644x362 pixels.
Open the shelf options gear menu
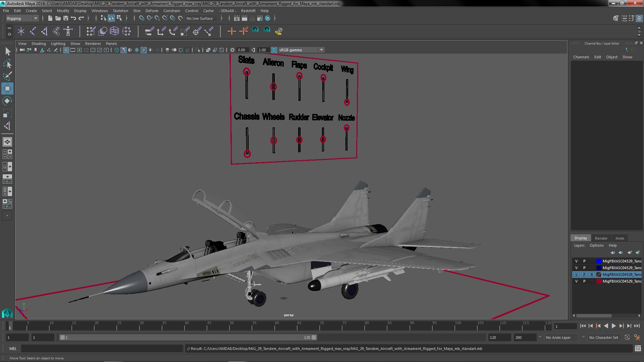(9, 34)
